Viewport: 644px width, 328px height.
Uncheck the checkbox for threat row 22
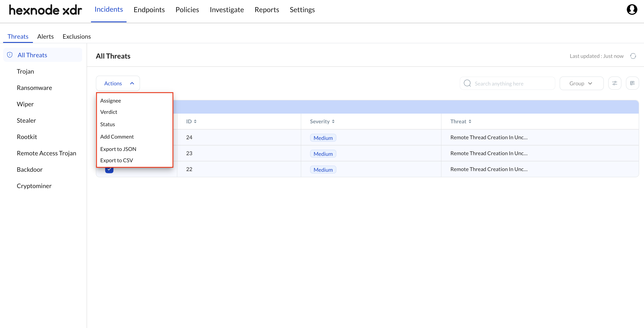tap(109, 170)
